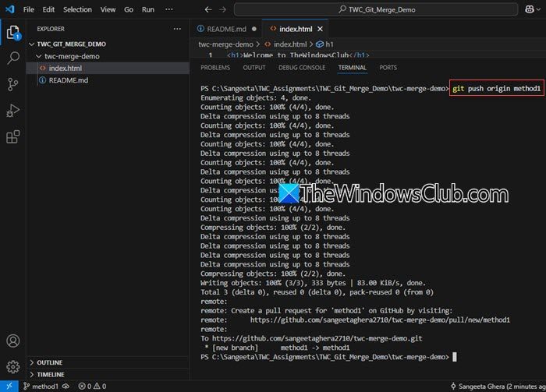The image size is (546, 392).
Task: Open the Source Control view
Action: pyautogui.click(x=13, y=85)
